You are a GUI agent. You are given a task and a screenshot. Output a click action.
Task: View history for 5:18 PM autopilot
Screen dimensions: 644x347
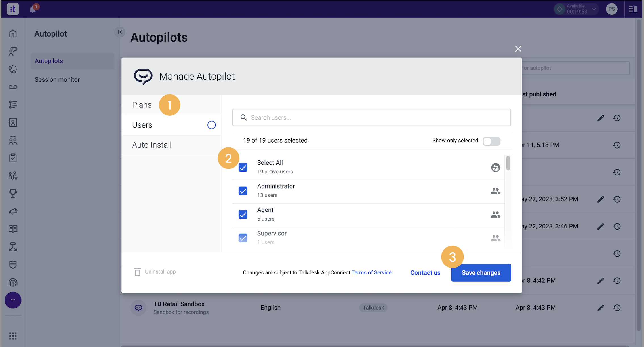(x=617, y=145)
